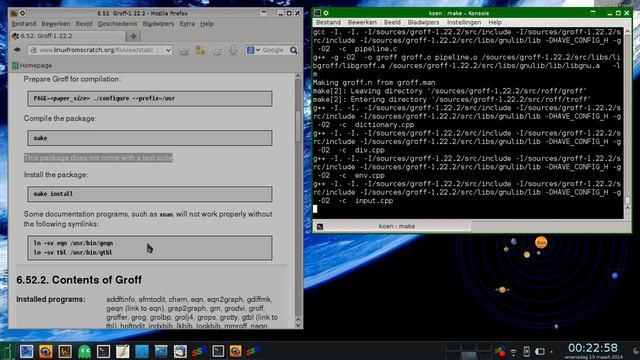
Task: Open the Firefox bookmarks menu icon
Action: 200,50
